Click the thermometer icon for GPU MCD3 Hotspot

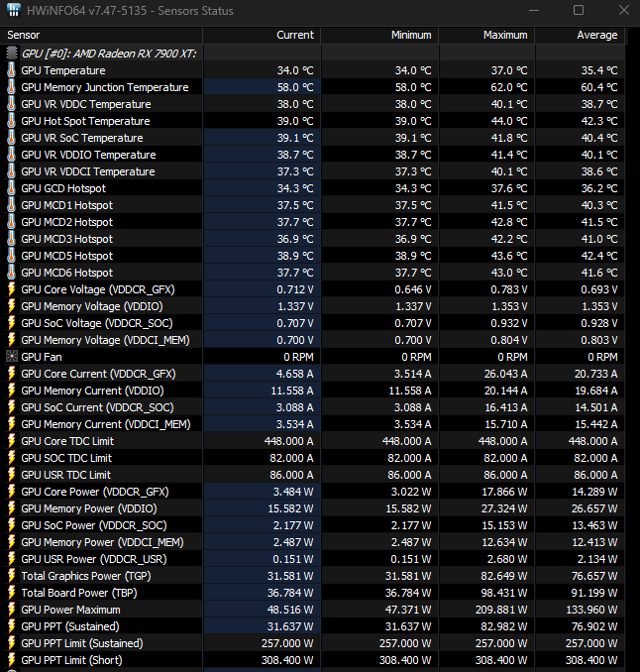pos(12,239)
